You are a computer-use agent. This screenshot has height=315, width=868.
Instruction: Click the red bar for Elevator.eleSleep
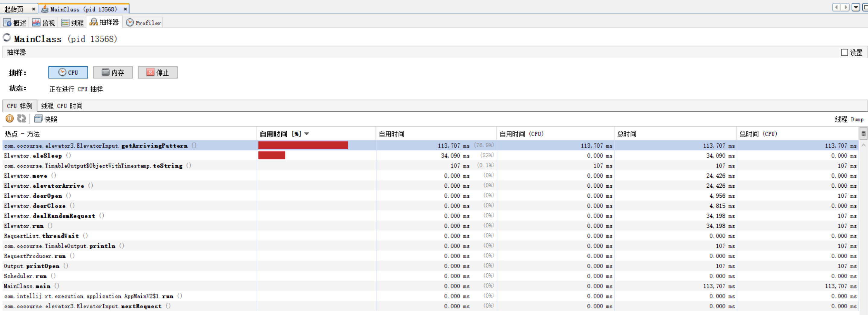[x=272, y=155]
